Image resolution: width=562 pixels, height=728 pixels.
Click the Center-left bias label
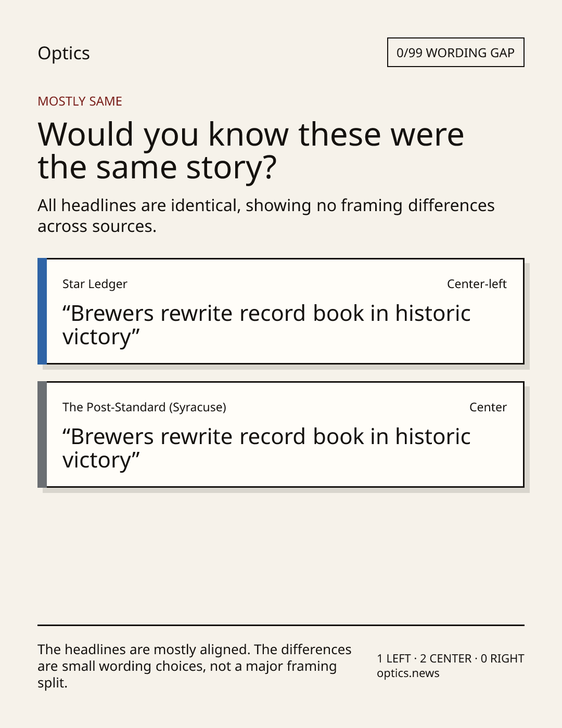[477, 284]
